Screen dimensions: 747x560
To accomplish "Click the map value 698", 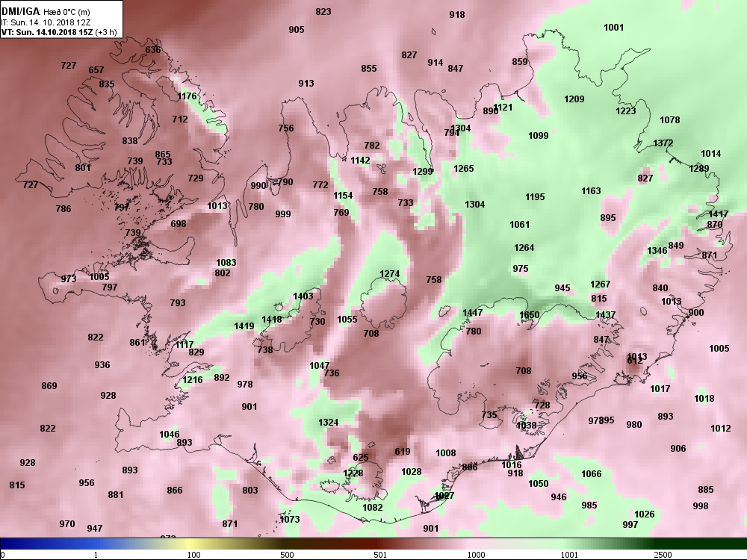I will point(179,223).
